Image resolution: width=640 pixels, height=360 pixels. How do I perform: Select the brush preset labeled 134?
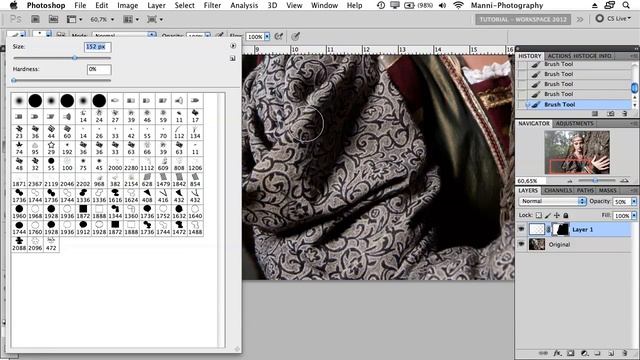195,132
